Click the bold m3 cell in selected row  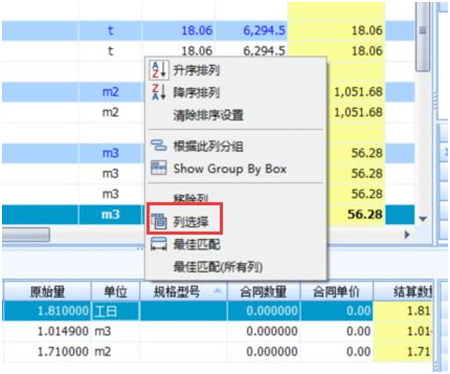pyautogui.click(x=110, y=214)
